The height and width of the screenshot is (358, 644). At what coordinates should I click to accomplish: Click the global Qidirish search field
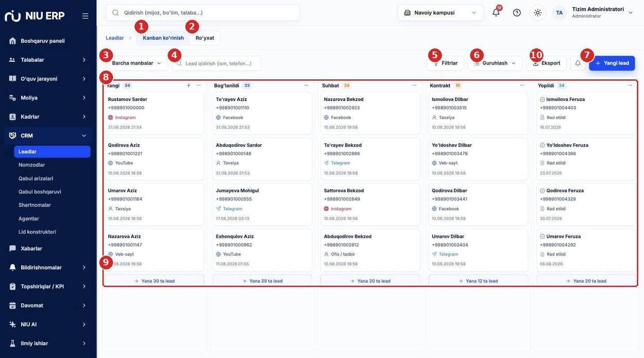[202, 12]
